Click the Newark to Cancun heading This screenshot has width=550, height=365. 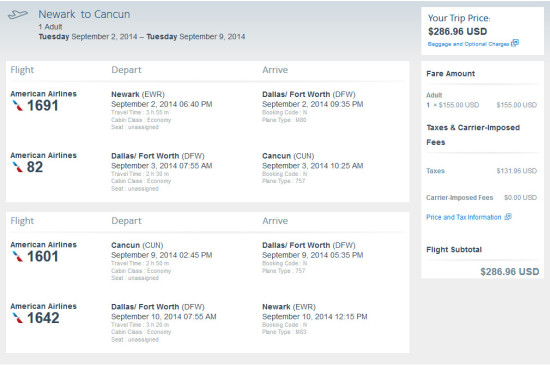84,14
